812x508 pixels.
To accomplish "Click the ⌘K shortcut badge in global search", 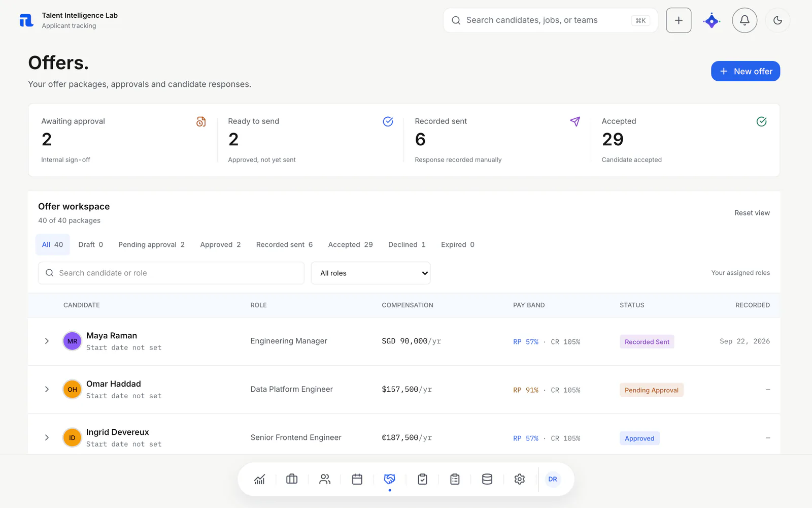I will click(640, 20).
